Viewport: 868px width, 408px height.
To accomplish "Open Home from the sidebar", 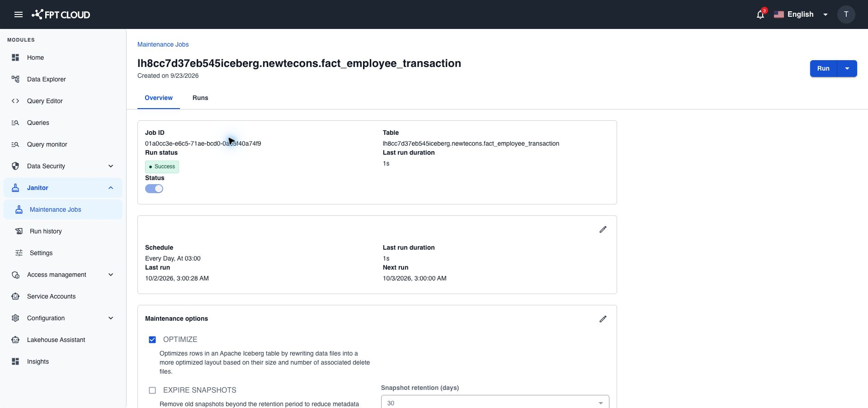I will [63, 57].
